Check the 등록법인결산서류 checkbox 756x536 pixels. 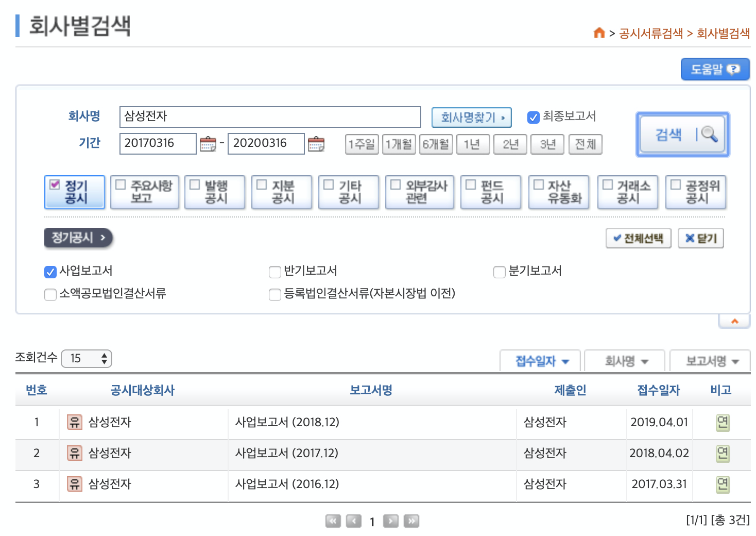coord(274,294)
